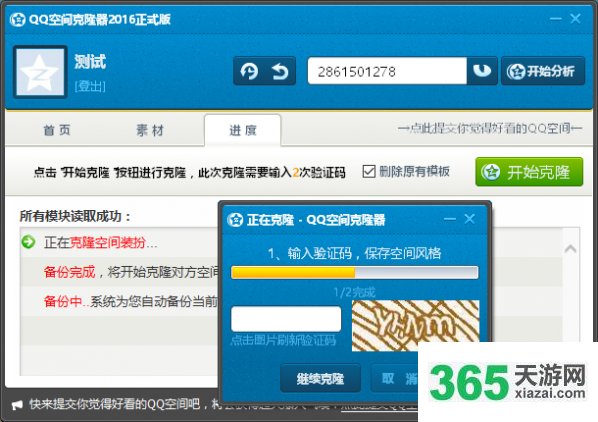Viewport: 598px width, 422px height.
Task: Toggle the 删除原有模板 checkbox
Action: [x=369, y=172]
